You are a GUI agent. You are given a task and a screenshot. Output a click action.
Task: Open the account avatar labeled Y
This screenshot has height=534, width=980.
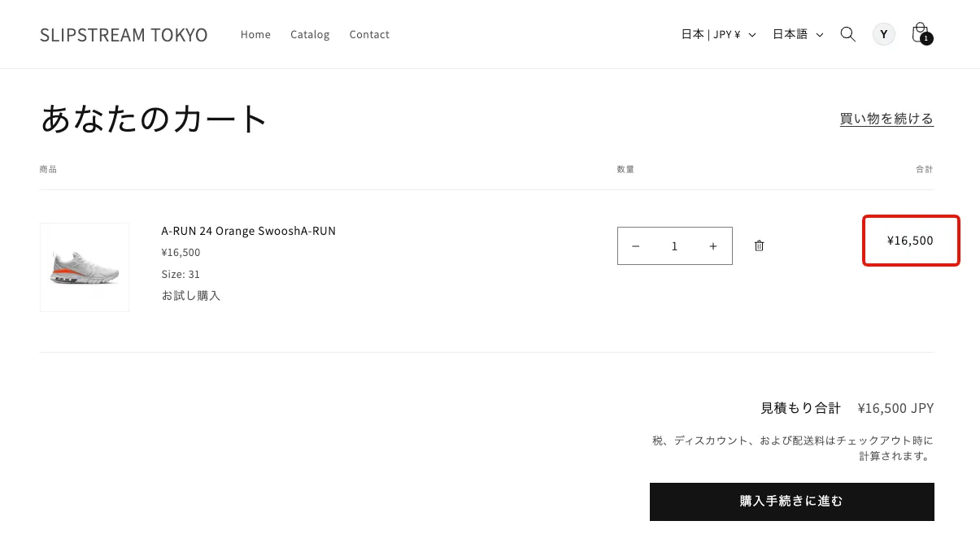coord(884,34)
